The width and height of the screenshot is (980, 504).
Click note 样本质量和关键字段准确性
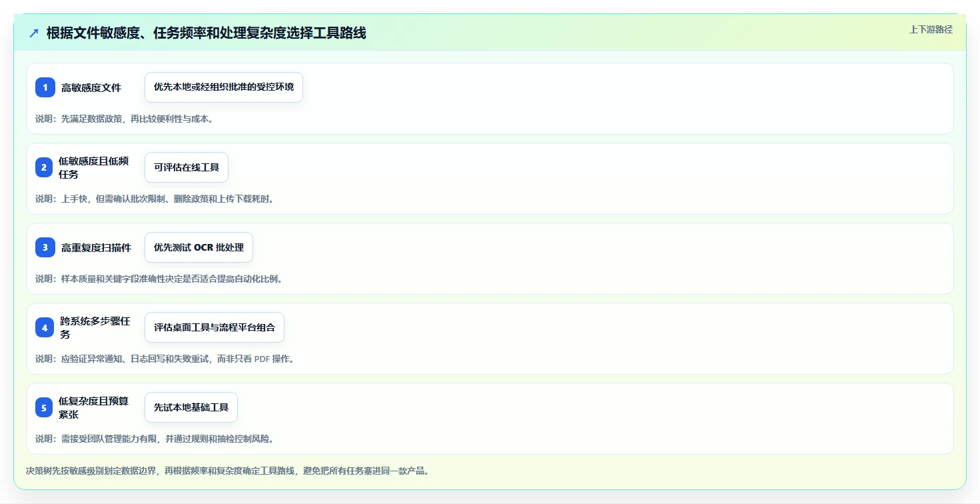coord(159,279)
